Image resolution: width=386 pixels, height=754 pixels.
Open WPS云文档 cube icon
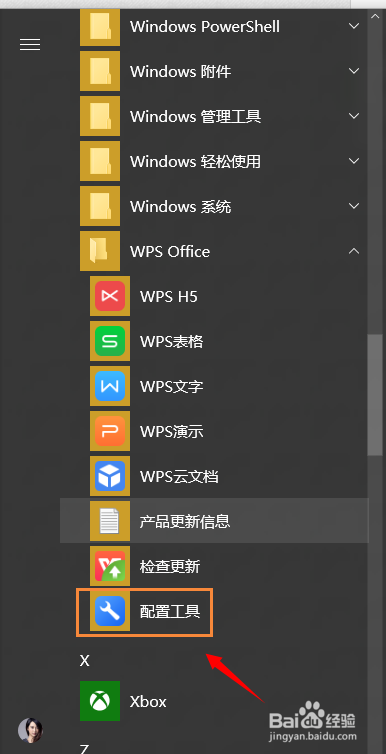click(x=110, y=476)
